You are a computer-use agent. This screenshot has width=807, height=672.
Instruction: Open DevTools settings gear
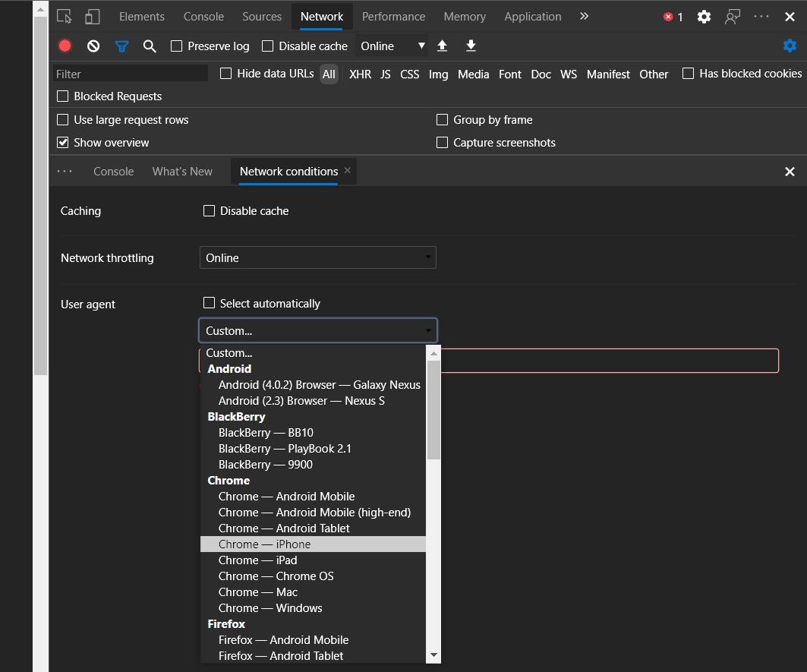pyautogui.click(x=704, y=17)
